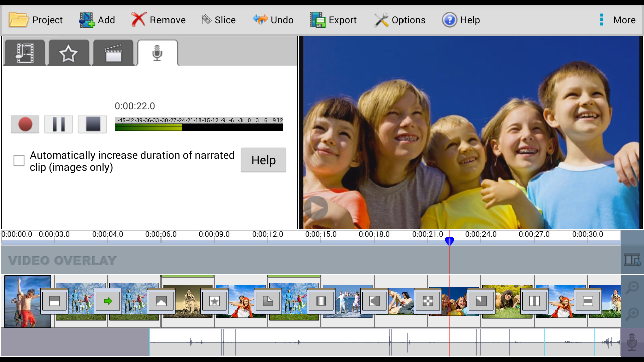Click the blue playhead marker on the timeline
644x362 pixels.
449,241
